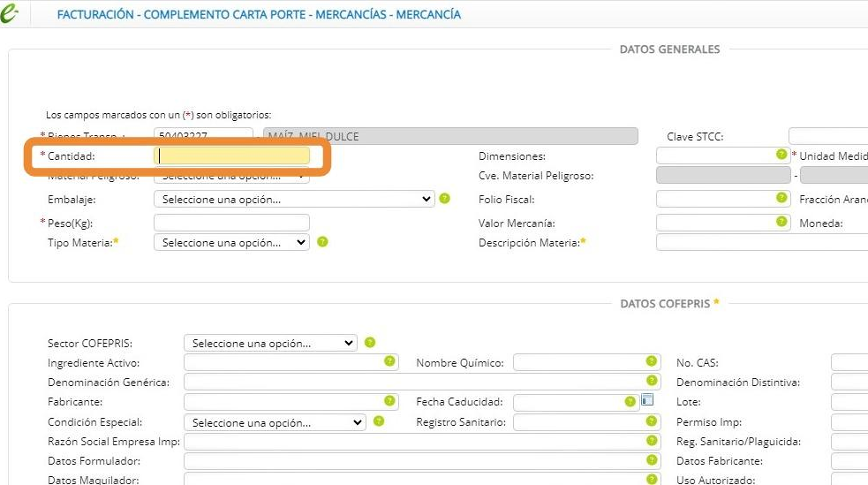Image resolution: width=868 pixels, height=485 pixels.
Task: Click the Descripción Materia input field
Action: [762, 242]
